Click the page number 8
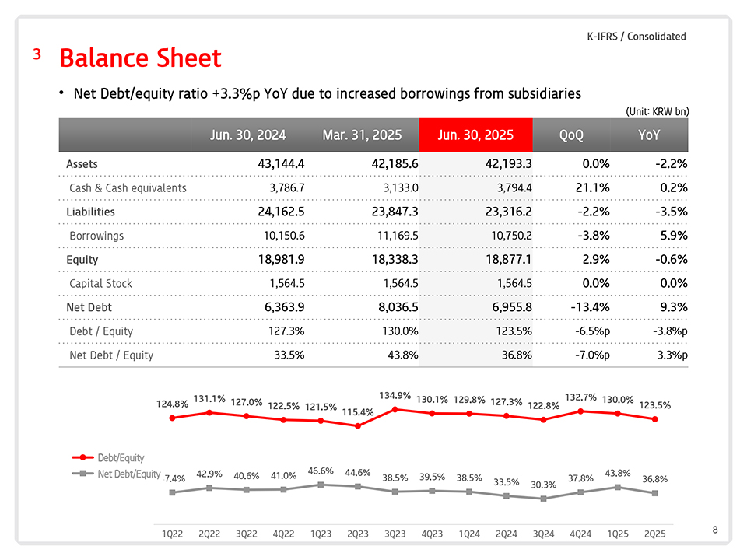This screenshot has width=747, height=560. pos(715,530)
